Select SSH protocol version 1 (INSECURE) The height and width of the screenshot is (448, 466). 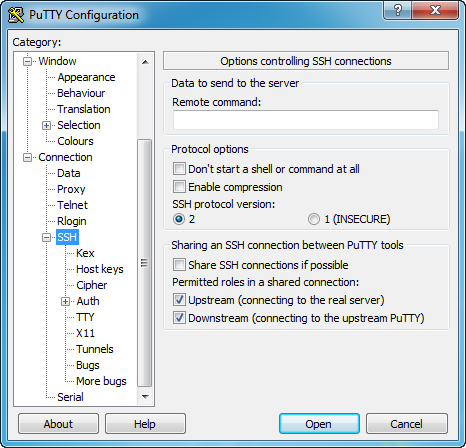tap(314, 219)
